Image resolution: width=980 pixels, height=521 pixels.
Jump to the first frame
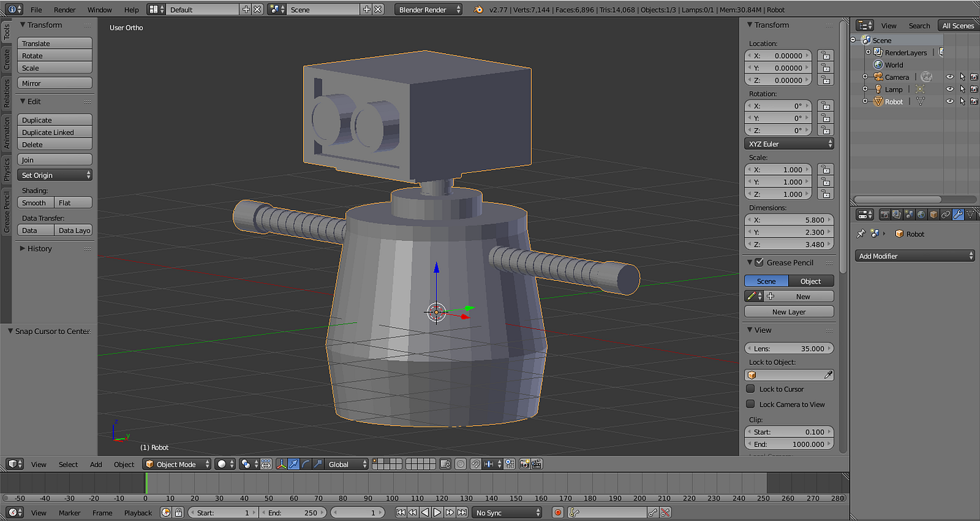pyautogui.click(x=400, y=513)
